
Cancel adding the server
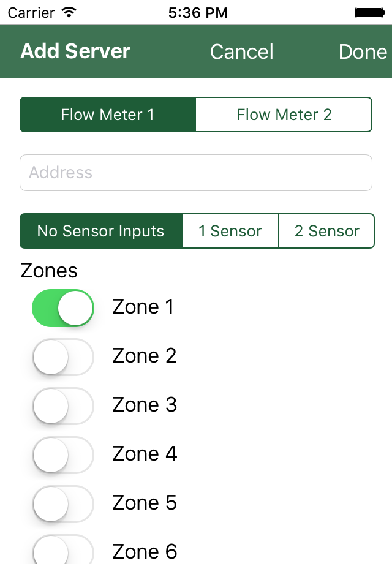[241, 51]
